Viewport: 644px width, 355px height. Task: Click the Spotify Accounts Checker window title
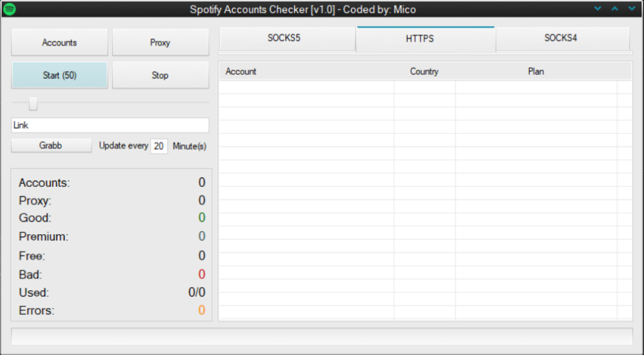(x=303, y=9)
